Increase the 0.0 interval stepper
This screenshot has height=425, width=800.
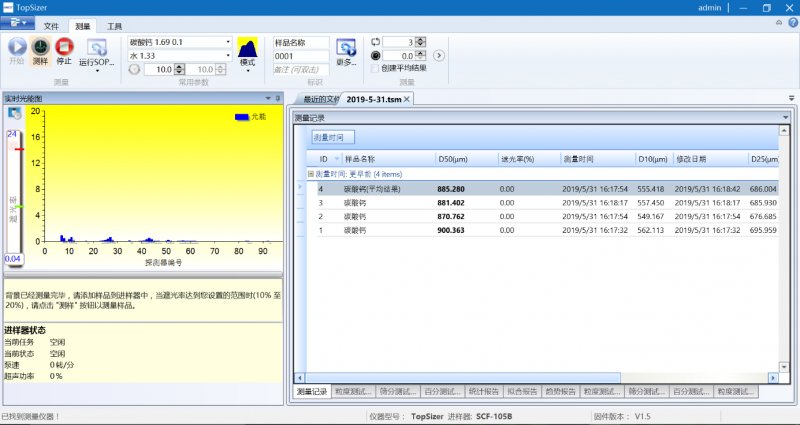(420, 53)
